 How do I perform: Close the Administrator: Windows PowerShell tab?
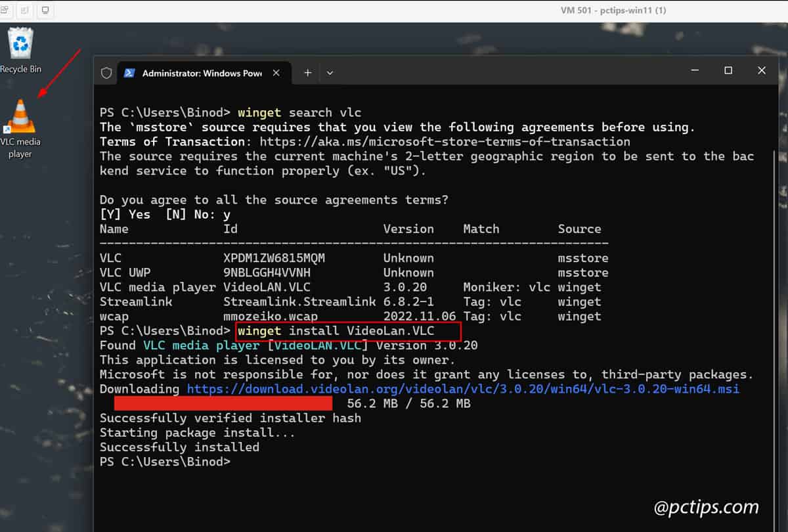point(276,73)
